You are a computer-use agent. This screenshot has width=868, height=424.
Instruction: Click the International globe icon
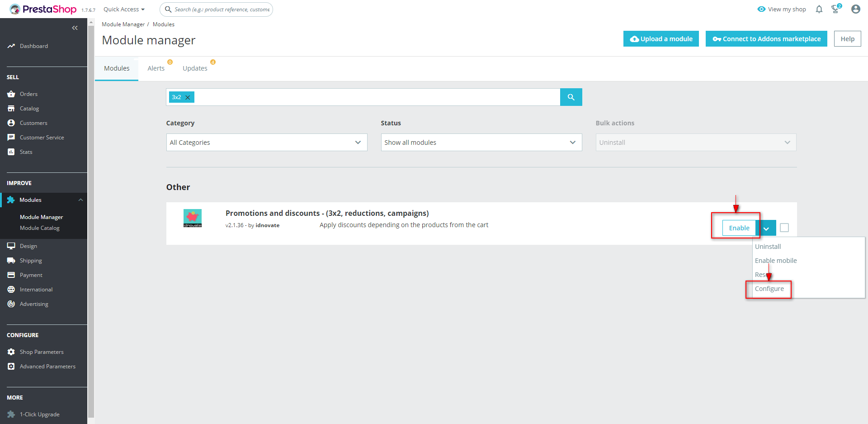(x=11, y=290)
